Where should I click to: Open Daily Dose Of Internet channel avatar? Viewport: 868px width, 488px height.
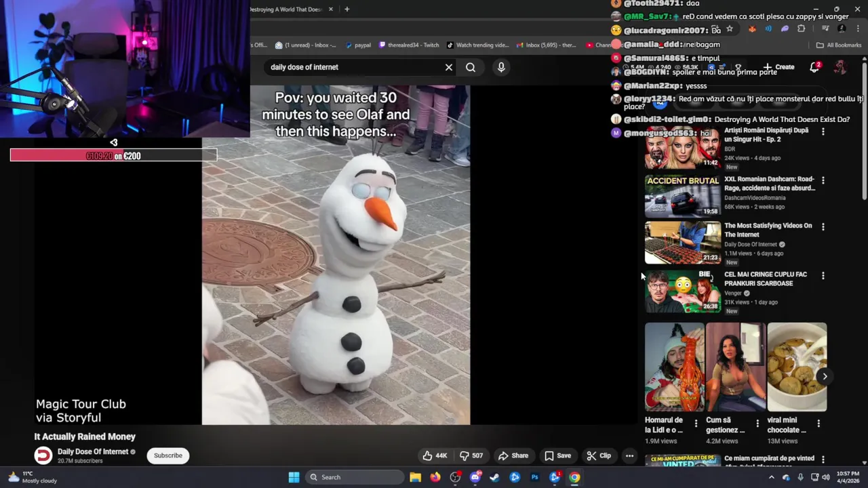(43, 455)
